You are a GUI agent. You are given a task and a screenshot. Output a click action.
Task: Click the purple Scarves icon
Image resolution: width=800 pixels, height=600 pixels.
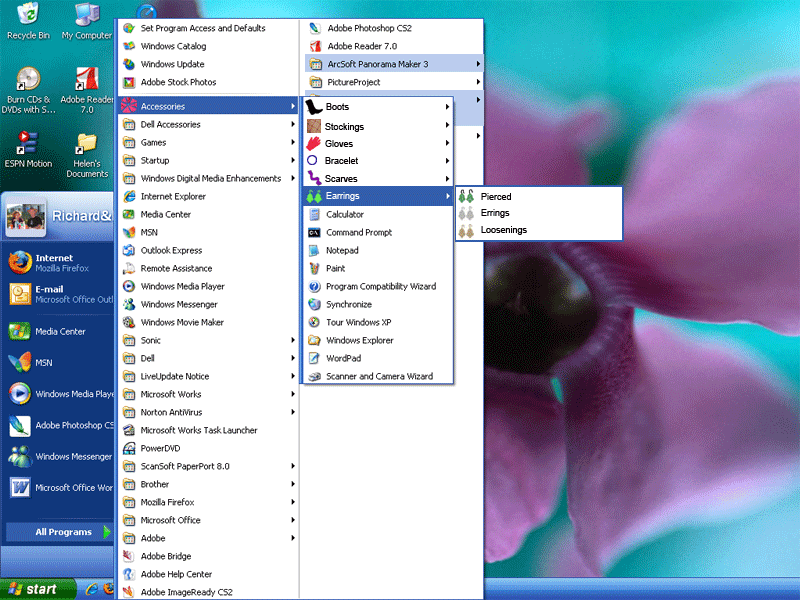coord(314,178)
